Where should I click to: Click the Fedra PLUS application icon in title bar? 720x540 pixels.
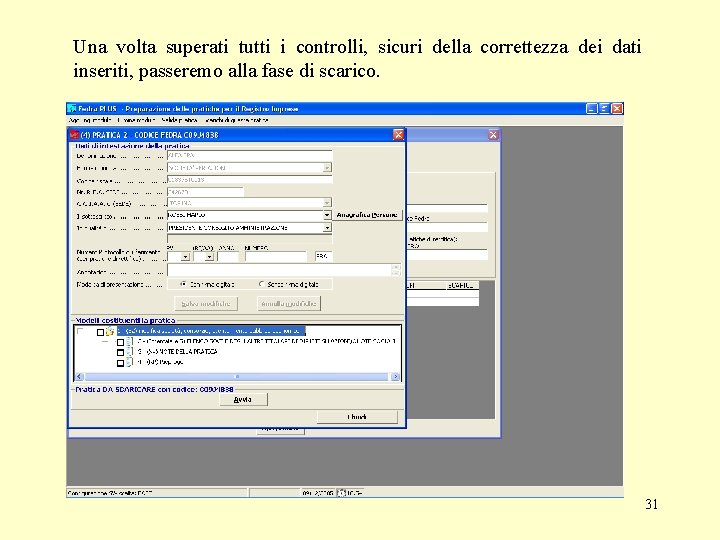tap(72, 109)
